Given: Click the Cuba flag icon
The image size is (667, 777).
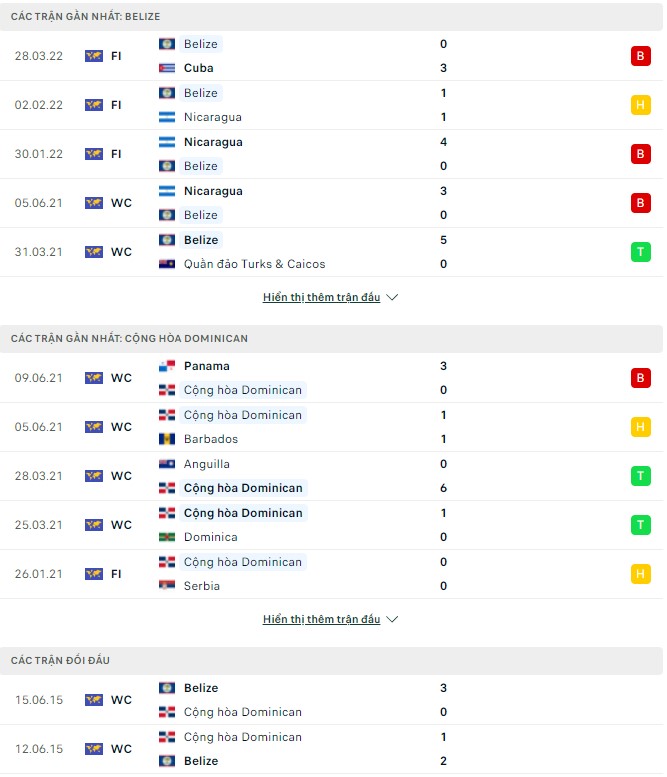Looking at the screenshot, I should (167, 68).
